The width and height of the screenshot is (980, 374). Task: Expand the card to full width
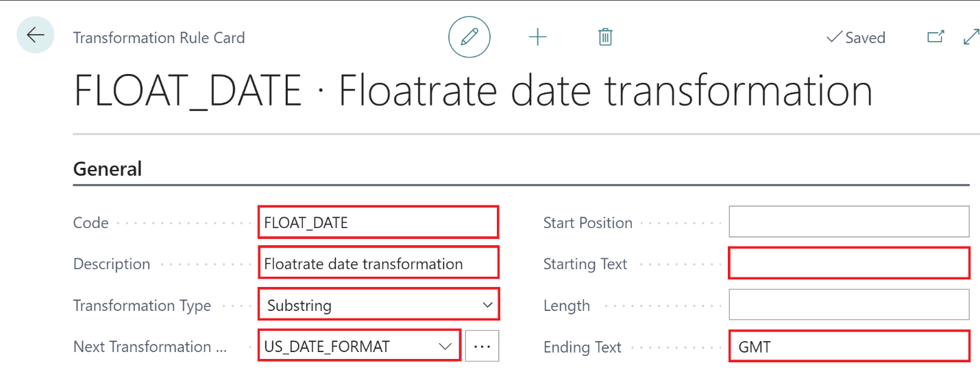click(x=971, y=37)
